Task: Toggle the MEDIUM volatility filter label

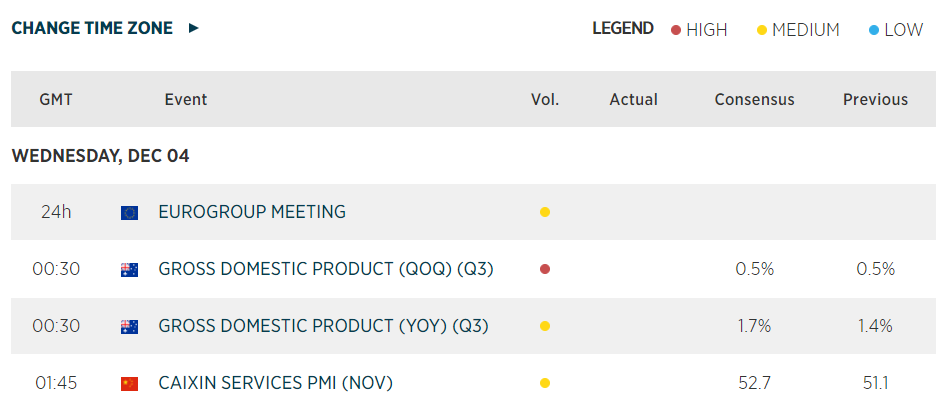Action: pos(806,30)
